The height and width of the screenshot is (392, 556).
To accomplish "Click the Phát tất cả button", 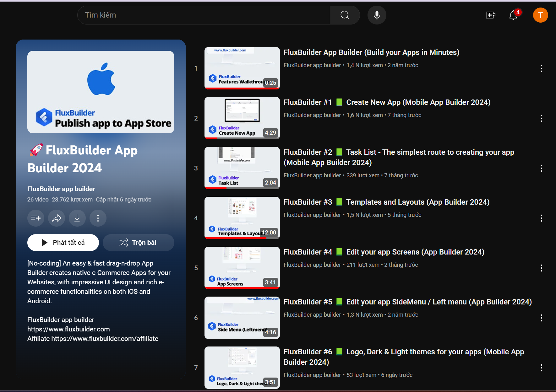I will pyautogui.click(x=63, y=243).
